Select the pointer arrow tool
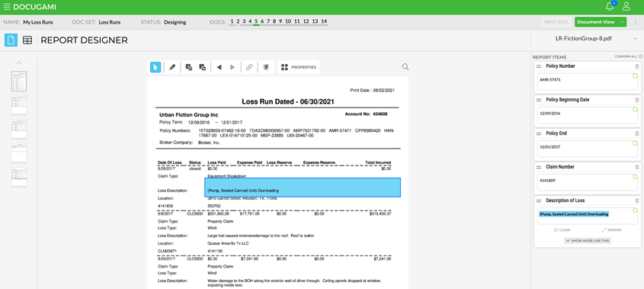 155,67
